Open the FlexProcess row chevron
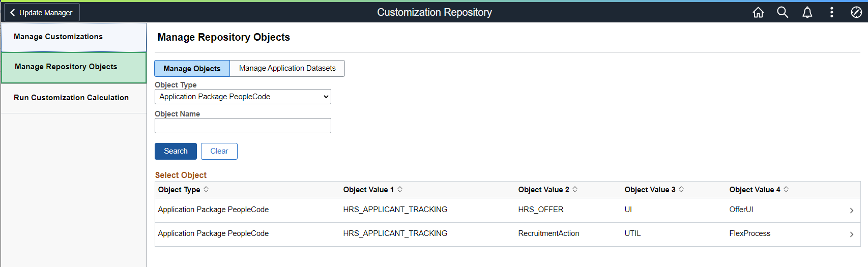 pyautogui.click(x=851, y=234)
